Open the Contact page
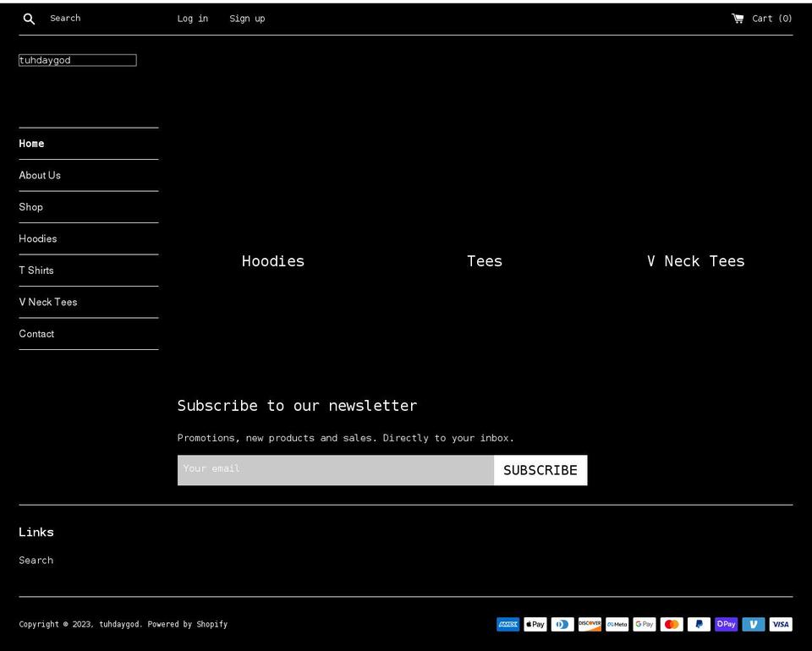Image resolution: width=812 pixels, height=651 pixels. click(36, 333)
